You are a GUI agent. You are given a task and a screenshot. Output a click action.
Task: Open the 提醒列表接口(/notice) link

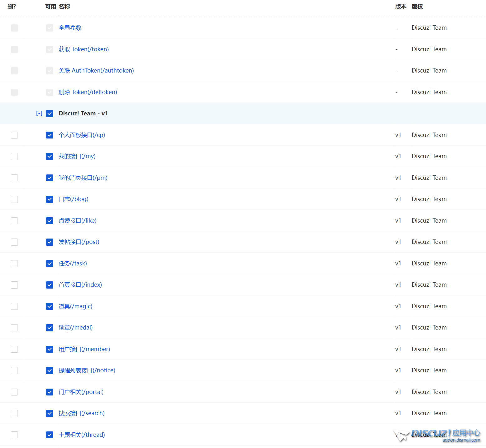[87, 370]
